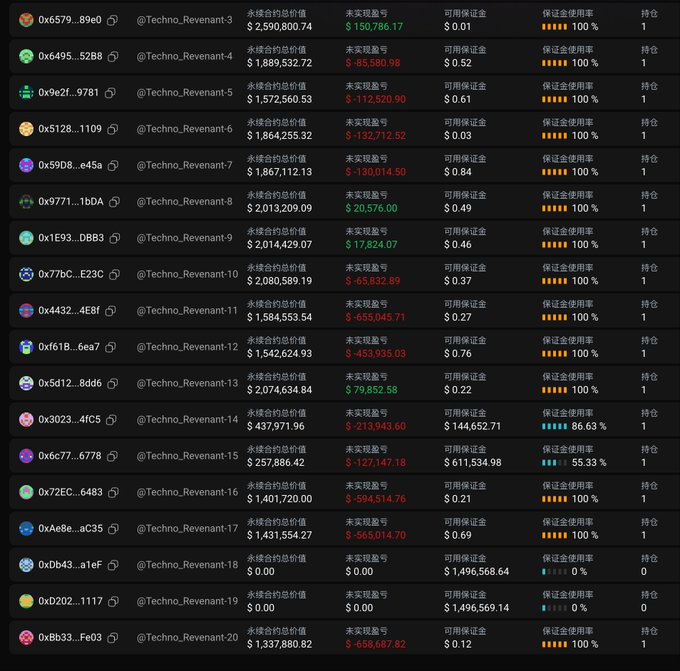Select tag @Techno_Revenant-3
The height and width of the screenshot is (671, 680).
[x=184, y=20]
